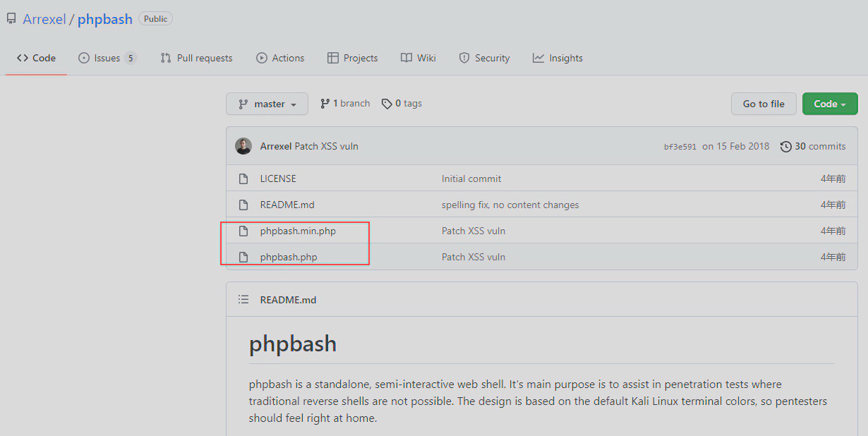Expand the master branch dropdown
This screenshot has height=436, width=868.
point(267,104)
